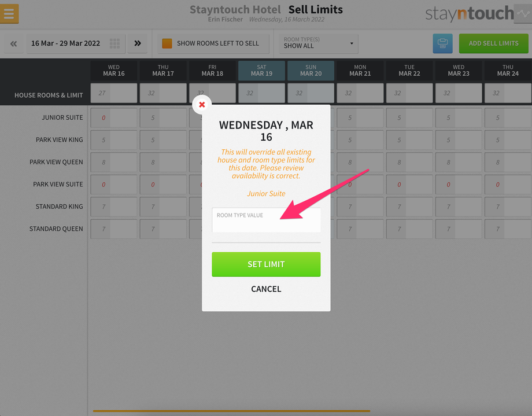Image resolution: width=532 pixels, height=416 pixels.
Task: Click Standard Queen cell for Mar 16
Action: coord(114,229)
